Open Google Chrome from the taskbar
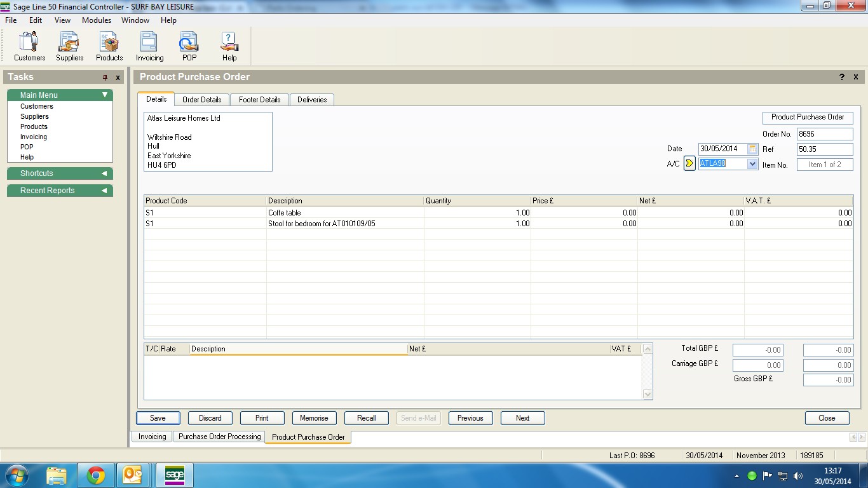Image resolution: width=868 pixels, height=488 pixels. [x=96, y=475]
